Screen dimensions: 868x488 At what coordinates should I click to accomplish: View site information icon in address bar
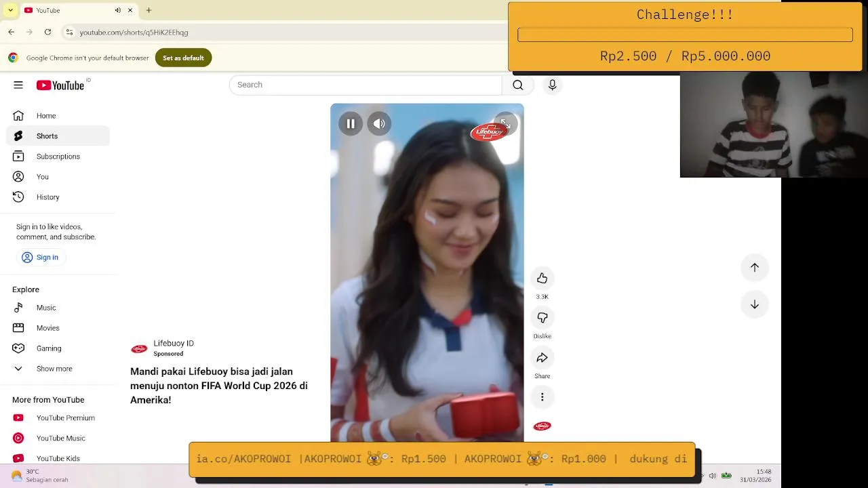(x=69, y=32)
